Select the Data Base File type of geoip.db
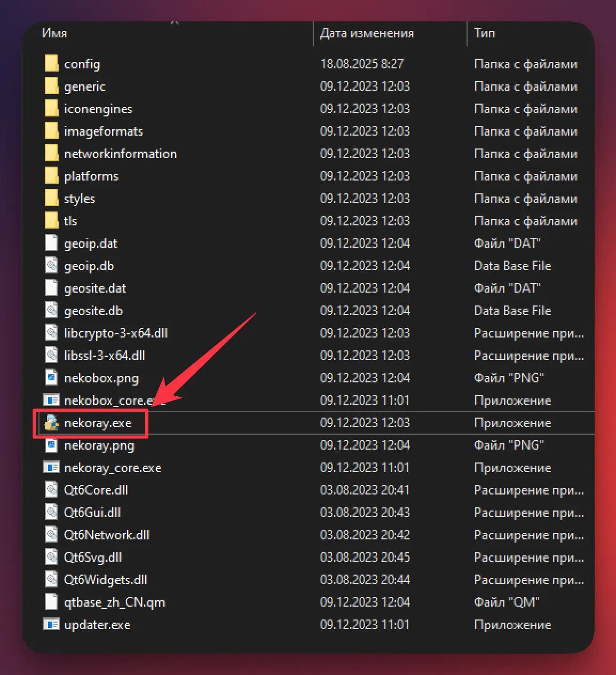This screenshot has height=675, width=616. coord(512,265)
